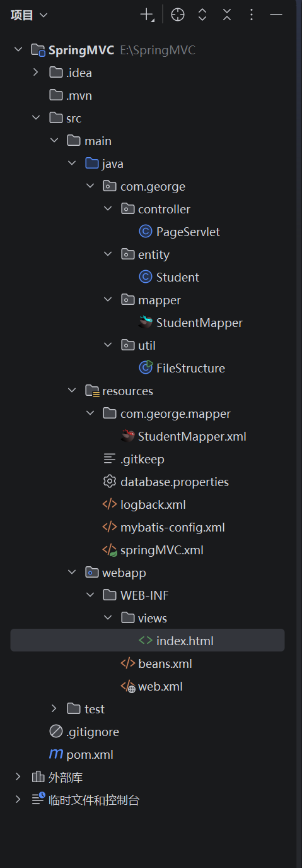
Task: Select the .gitignore file
Action: coord(93,732)
